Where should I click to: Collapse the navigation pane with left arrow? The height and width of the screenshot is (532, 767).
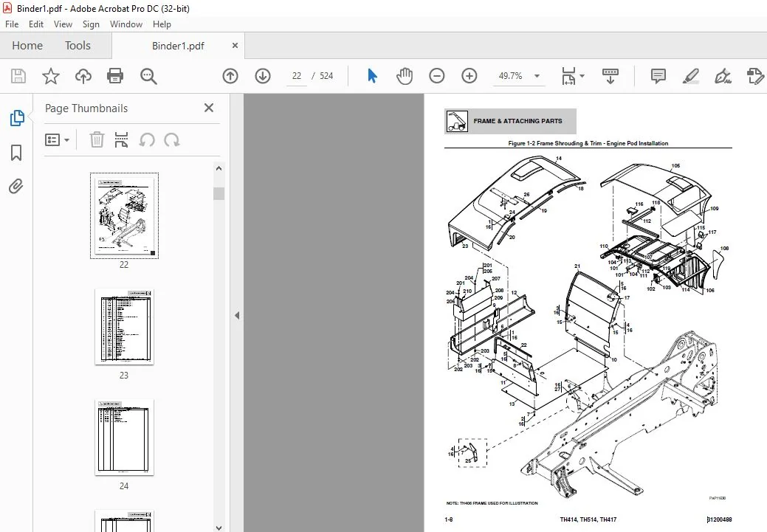237,315
